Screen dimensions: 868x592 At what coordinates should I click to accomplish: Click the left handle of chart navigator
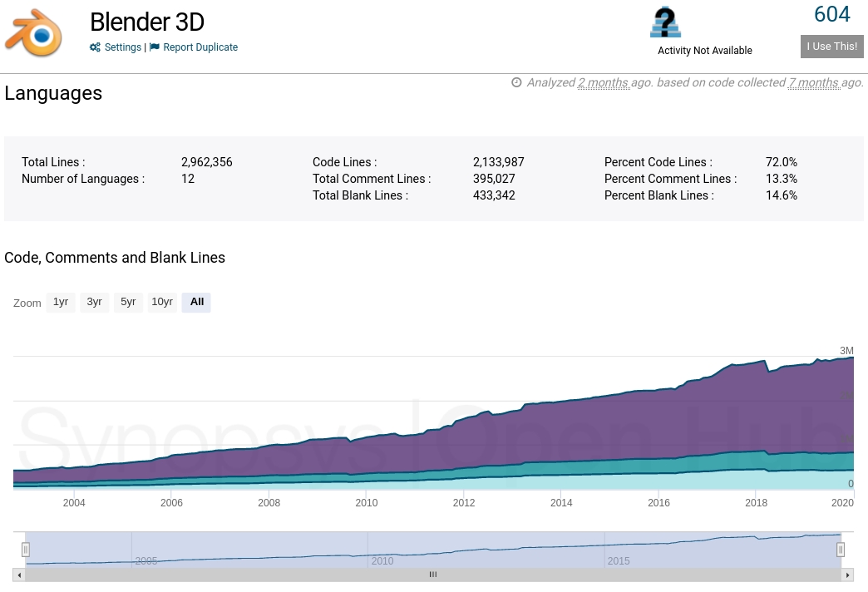pyautogui.click(x=26, y=550)
